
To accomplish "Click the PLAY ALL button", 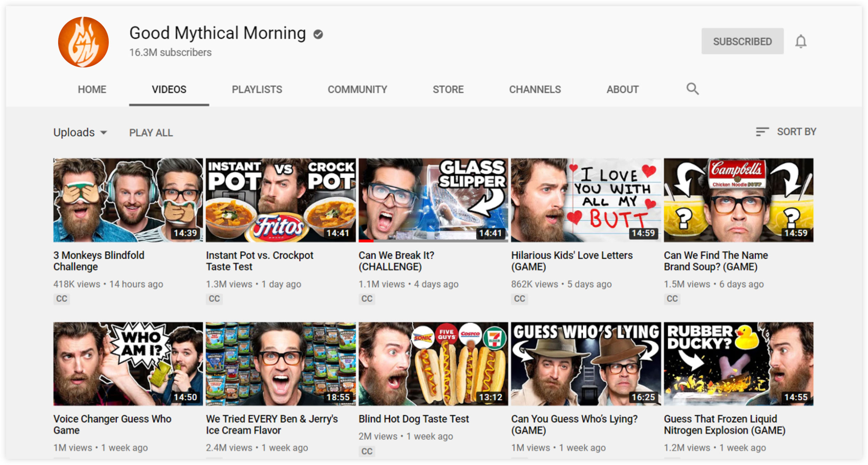I will [151, 133].
